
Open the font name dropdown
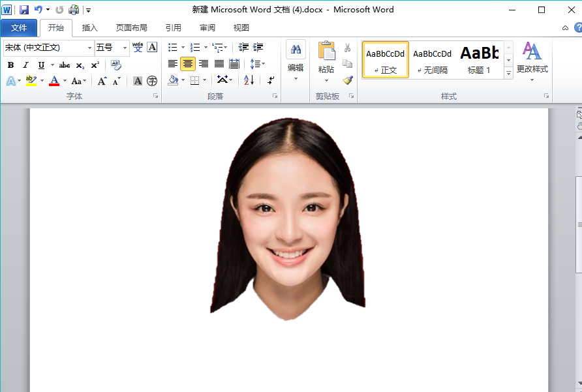[x=89, y=48]
